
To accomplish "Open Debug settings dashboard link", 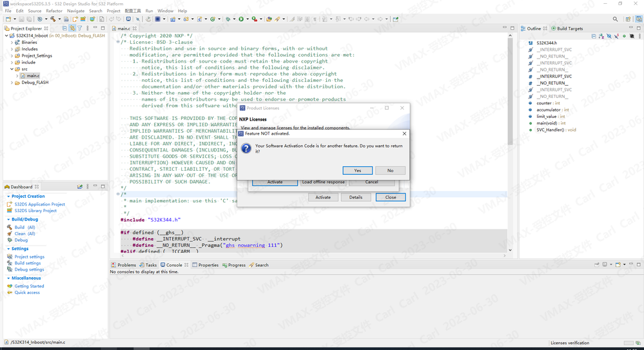I will point(29,269).
